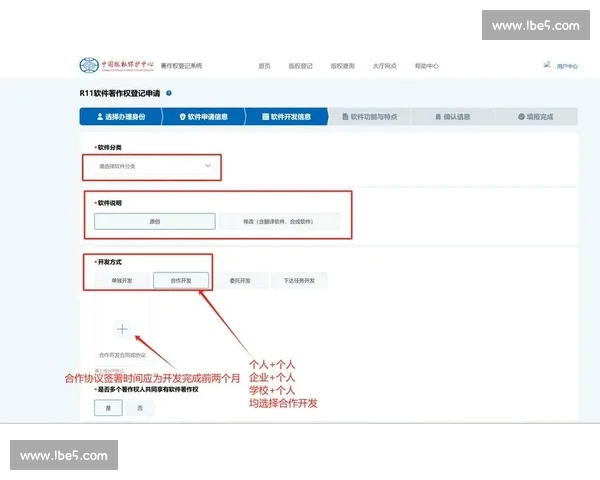Select 下达任务开发 development mode
Image resolution: width=600 pixels, height=480 pixels.
(299, 281)
